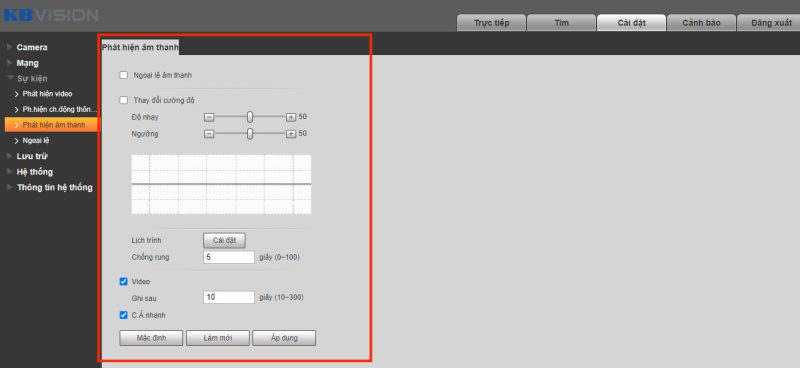Enable the Ngoại lệ âm thanh checkbox

pos(123,75)
